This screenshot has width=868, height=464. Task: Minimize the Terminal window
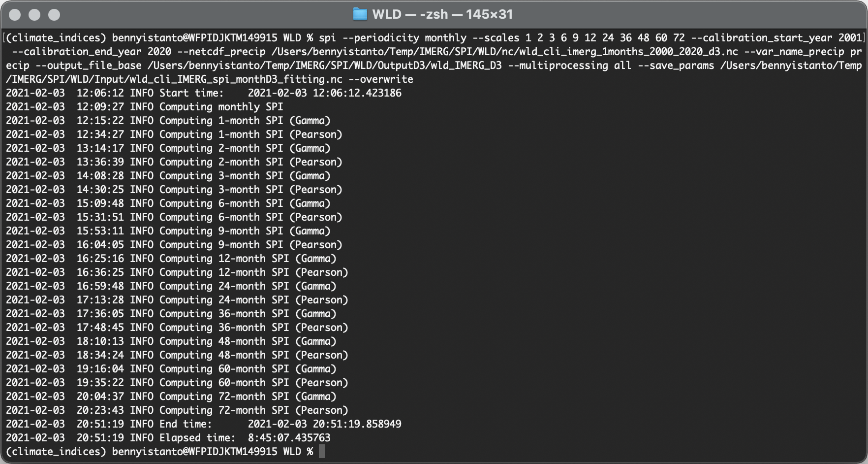click(x=34, y=15)
